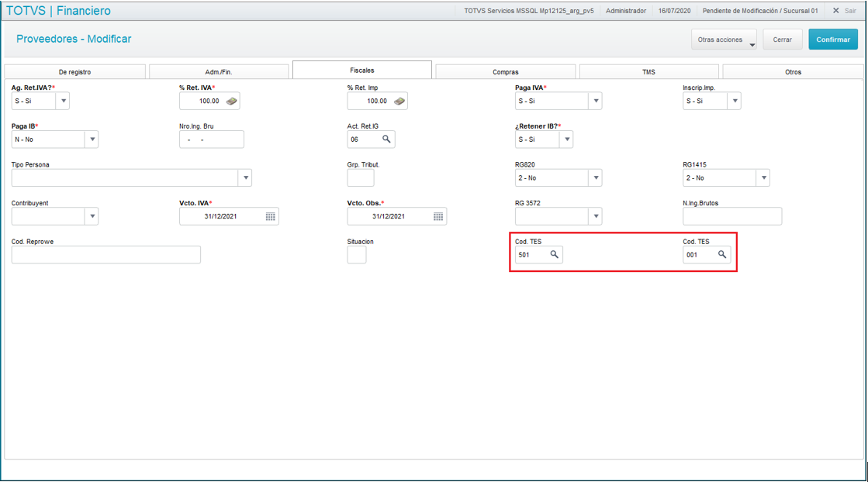Click Administrador user label in header
868x482 pixels.
click(625, 11)
